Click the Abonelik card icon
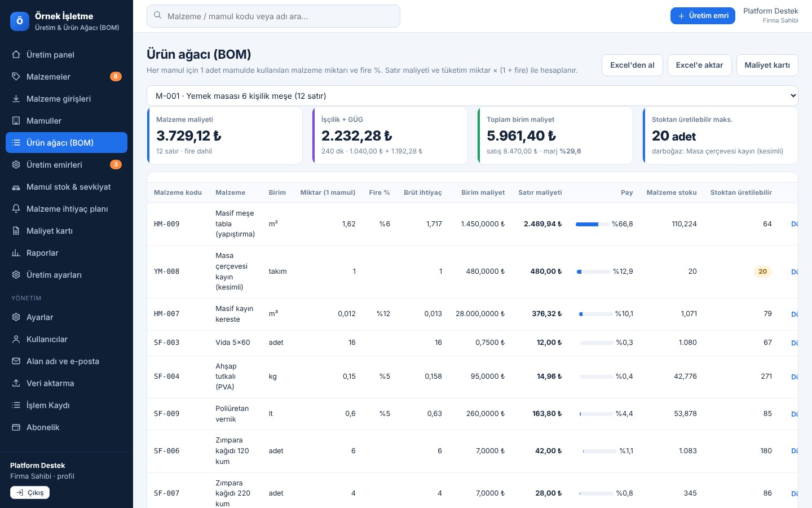812x508 pixels. pos(16,427)
